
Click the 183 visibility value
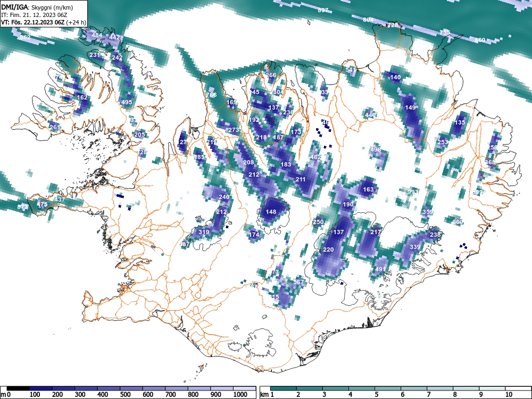286,164
